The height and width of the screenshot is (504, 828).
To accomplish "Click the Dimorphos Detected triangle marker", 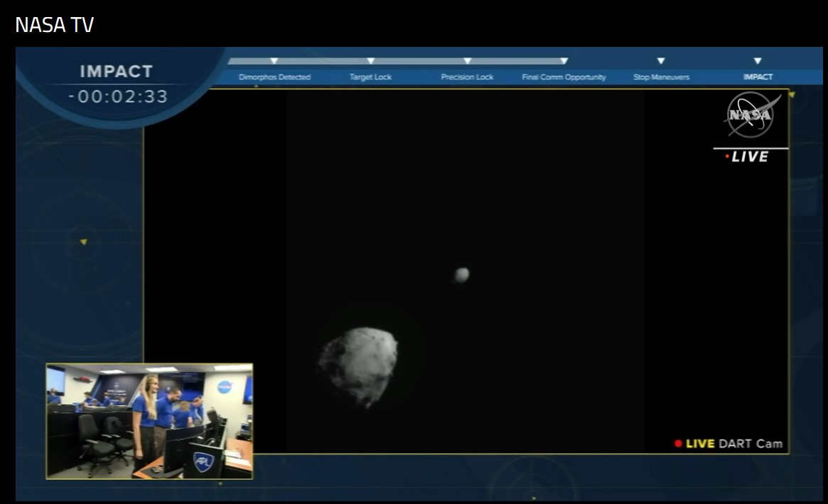I will pyautogui.click(x=274, y=61).
